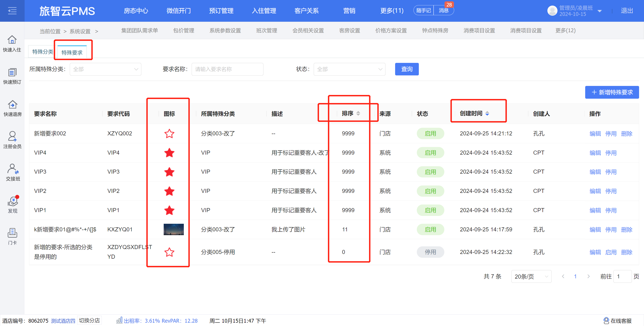Click the gray 停用 status badge
The image size is (644, 326).
click(430, 252)
